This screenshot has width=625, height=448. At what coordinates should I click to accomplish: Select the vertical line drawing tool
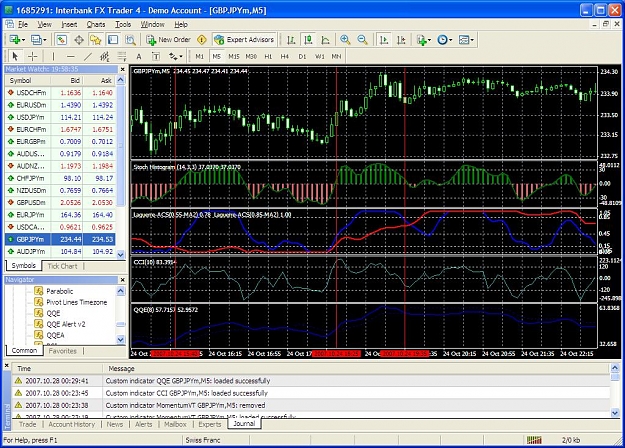pos(53,57)
